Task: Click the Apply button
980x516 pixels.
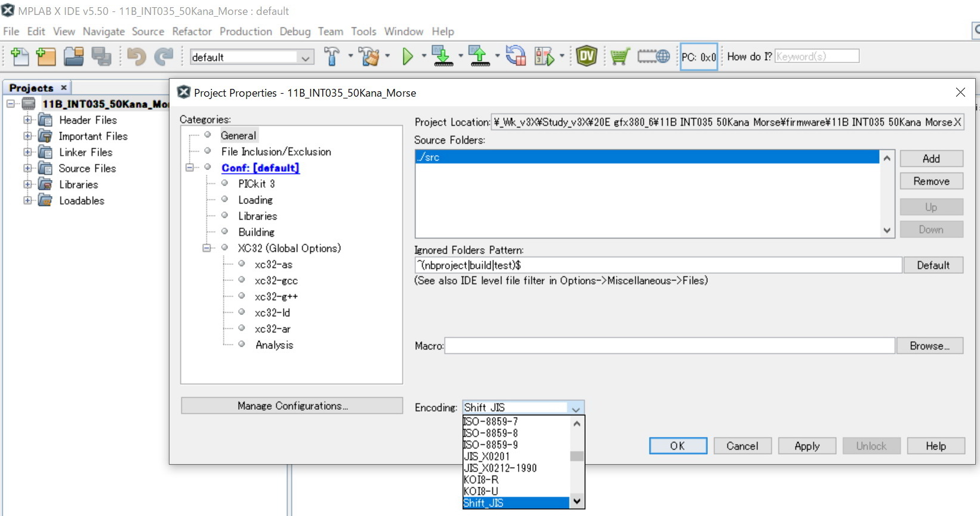Action: point(807,446)
